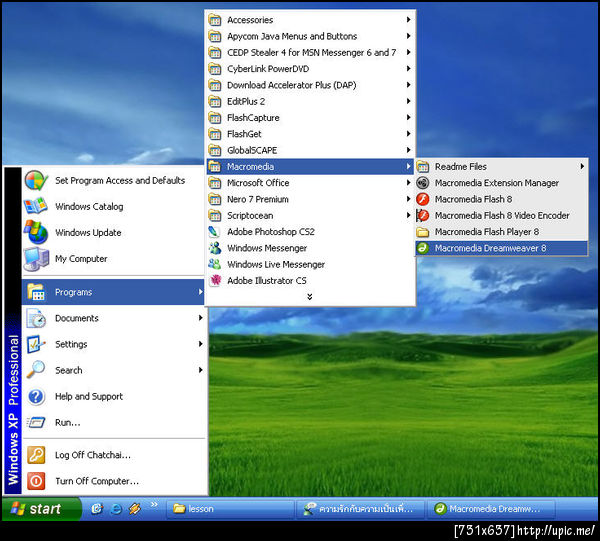Click the Programs folder icon
Image resolution: width=600 pixels, height=541 pixels.
(36, 292)
